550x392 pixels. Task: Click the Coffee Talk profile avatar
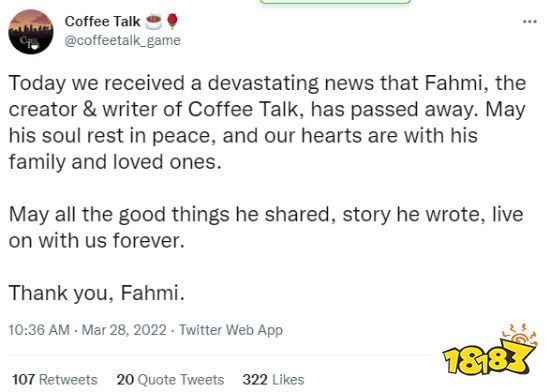point(31,32)
